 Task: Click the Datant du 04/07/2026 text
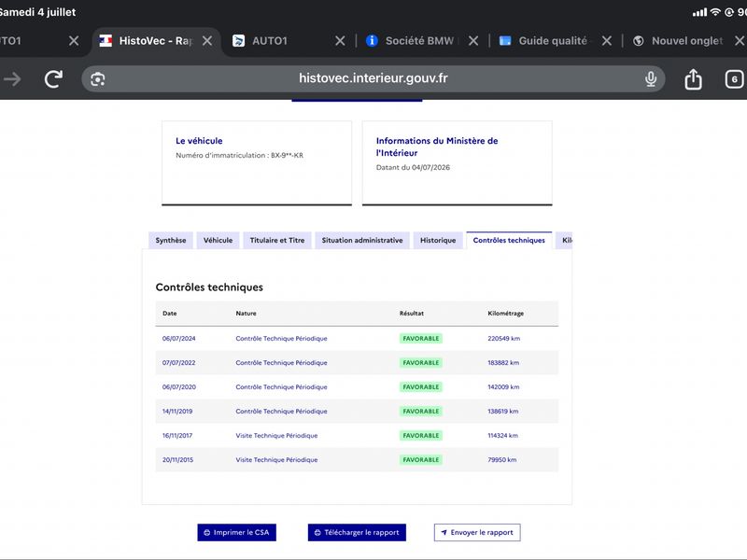click(x=413, y=168)
